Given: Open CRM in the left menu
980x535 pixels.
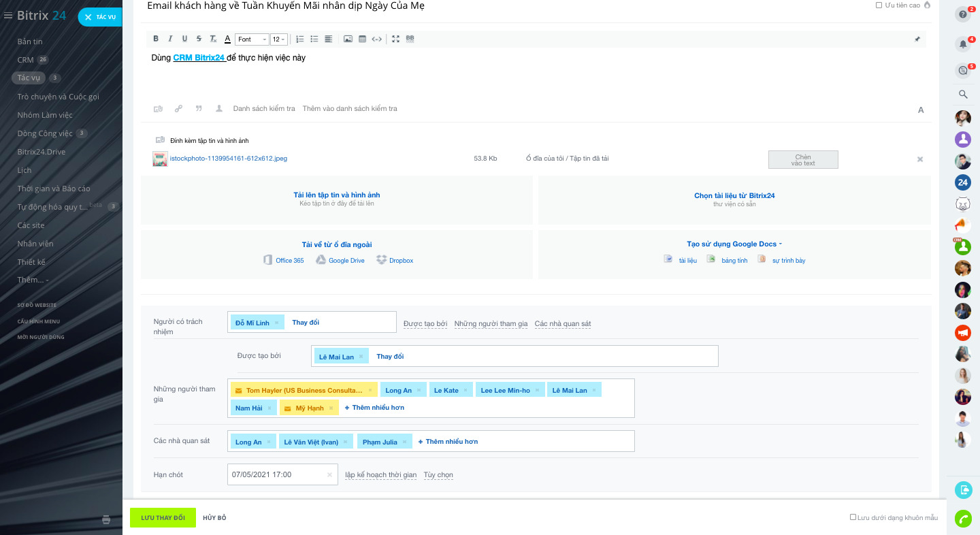Looking at the screenshot, I should click(x=25, y=60).
